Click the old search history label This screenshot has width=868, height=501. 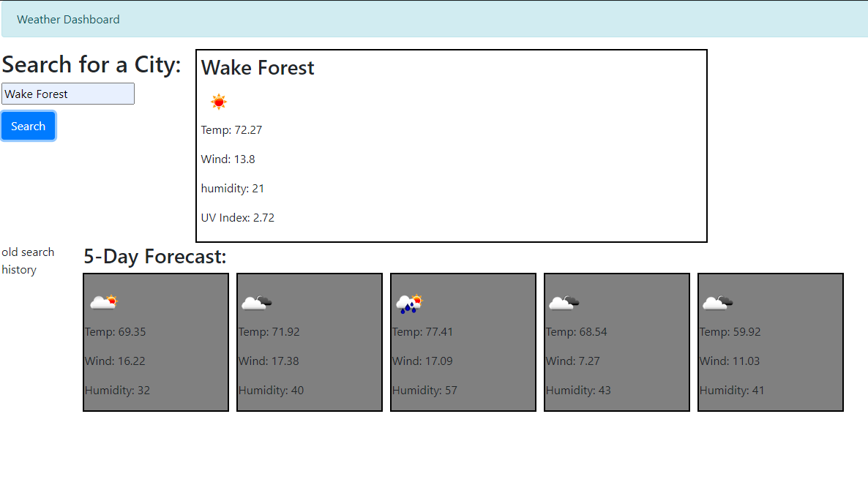click(x=29, y=261)
